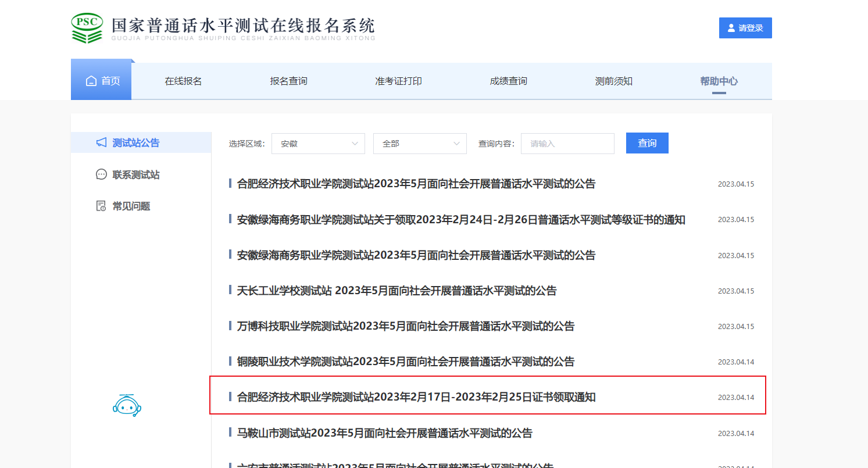Click the PSC logo icon
This screenshot has width=868, height=468.
point(87,28)
